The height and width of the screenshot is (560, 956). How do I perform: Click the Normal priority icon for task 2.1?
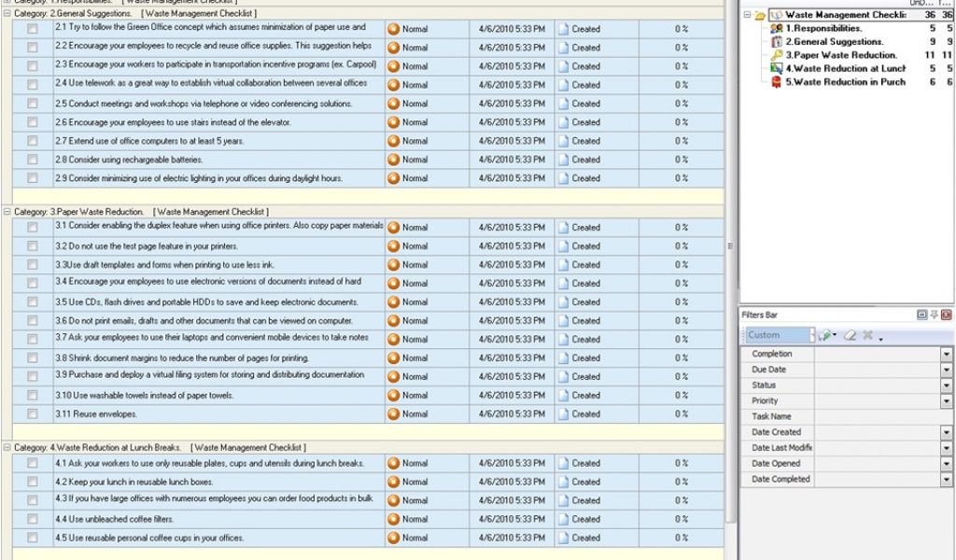click(x=395, y=28)
